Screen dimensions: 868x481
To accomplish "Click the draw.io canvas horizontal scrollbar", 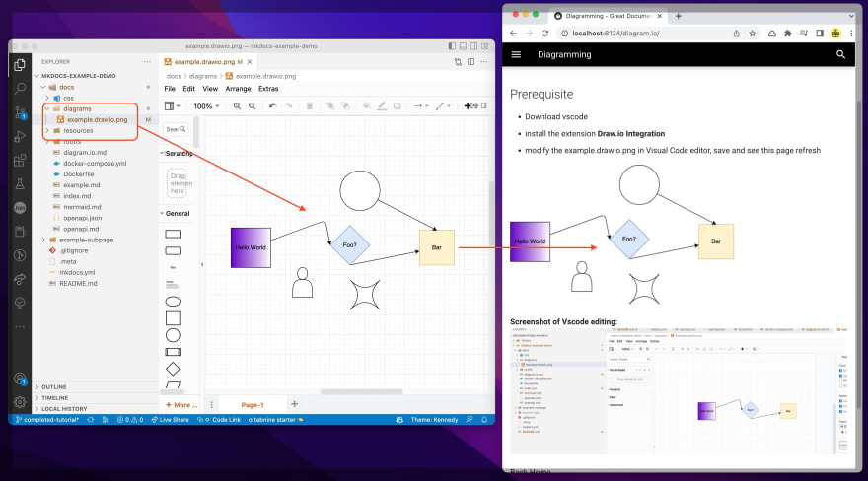I will tap(361, 392).
